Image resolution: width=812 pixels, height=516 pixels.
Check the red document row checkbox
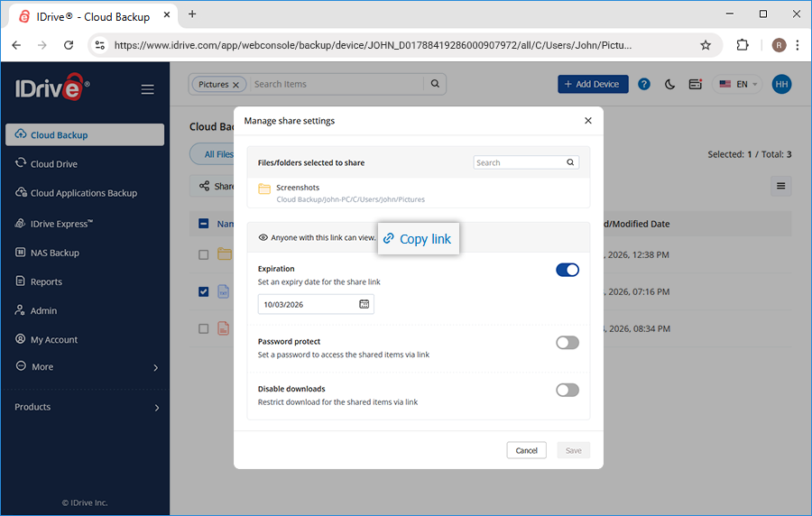204,328
